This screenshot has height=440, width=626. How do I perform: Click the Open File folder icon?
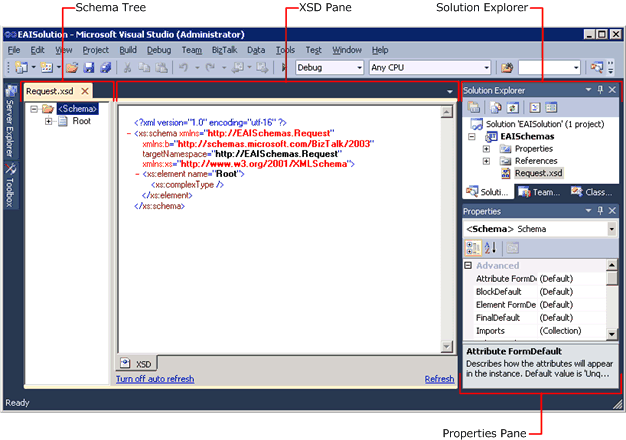(x=72, y=67)
